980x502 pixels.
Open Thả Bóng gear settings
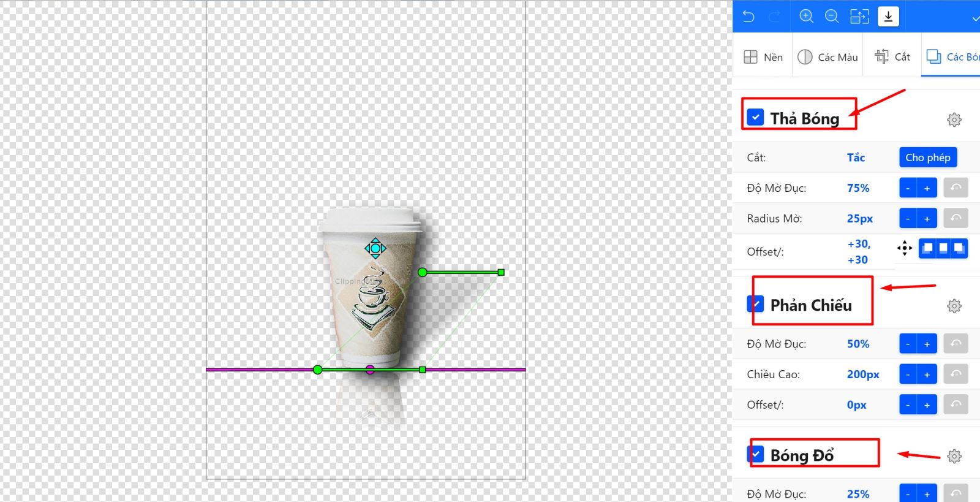[954, 120]
